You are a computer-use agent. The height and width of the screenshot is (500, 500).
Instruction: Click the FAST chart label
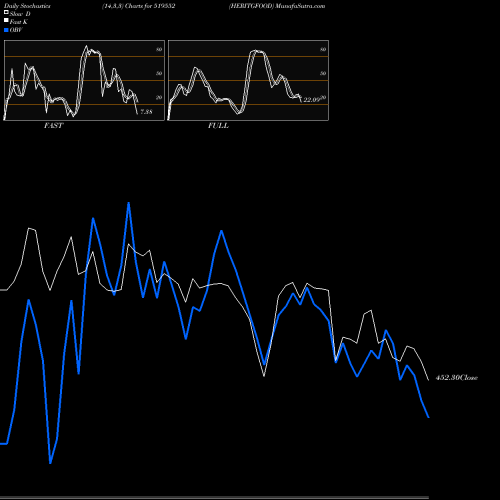tap(53, 126)
